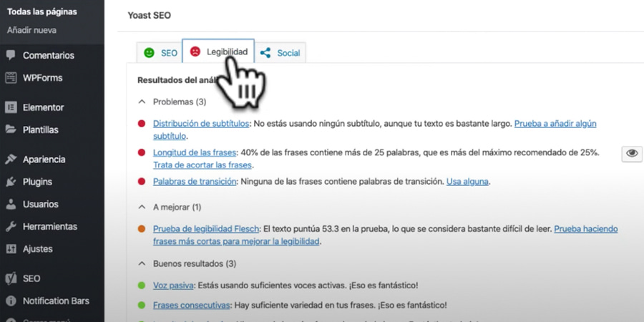The height and width of the screenshot is (322, 644).
Task: Switch to the SEO tab
Action: pyautogui.click(x=160, y=52)
